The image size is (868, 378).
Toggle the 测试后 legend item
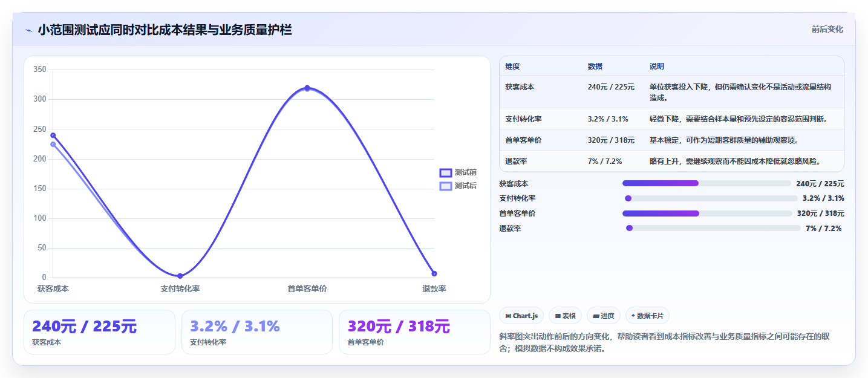(x=458, y=186)
